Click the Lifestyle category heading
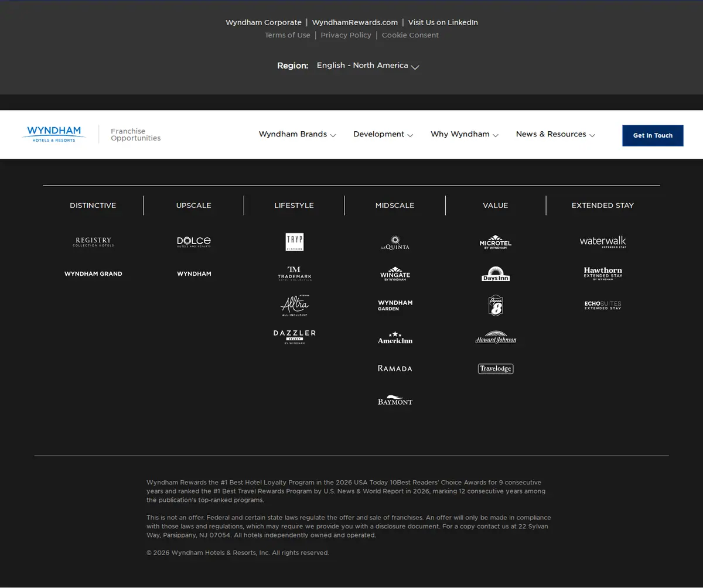The height and width of the screenshot is (588, 703). click(294, 206)
